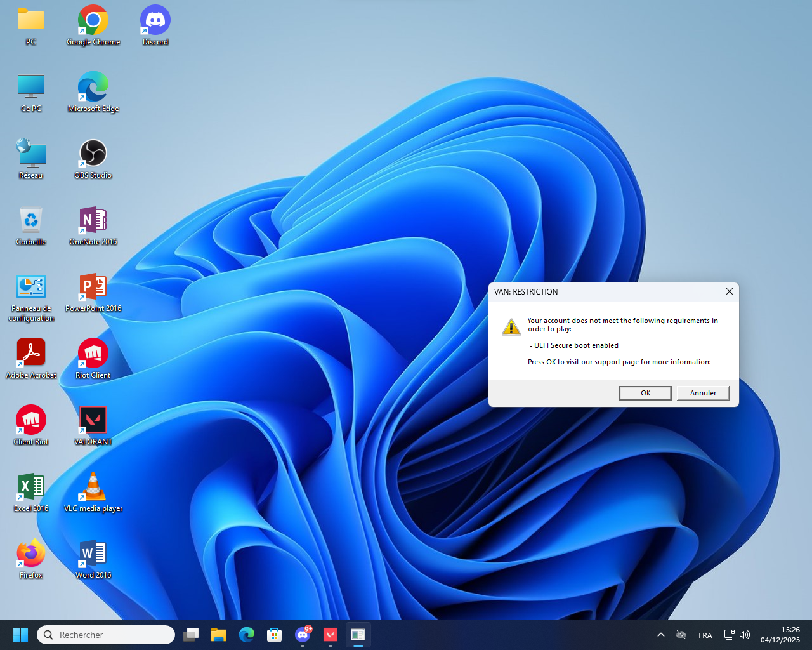Open File Explorer from the taskbar
Screen dimensions: 812x650
[219, 635]
